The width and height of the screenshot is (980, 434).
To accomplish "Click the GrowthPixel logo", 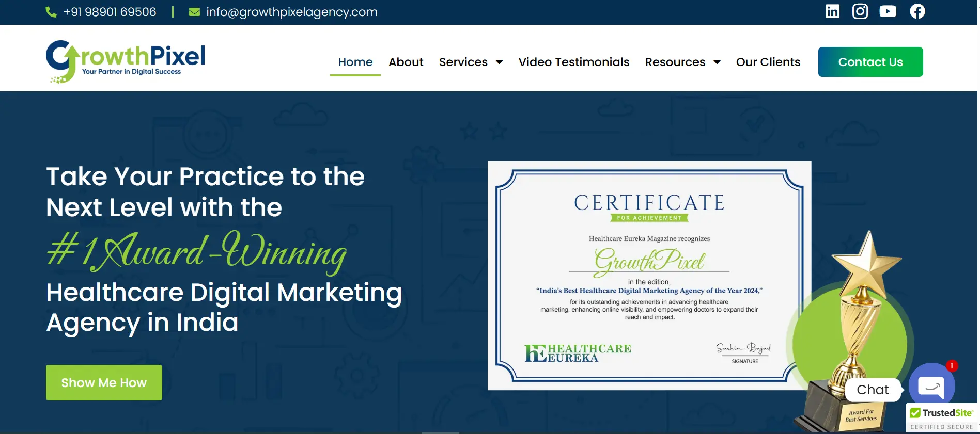I will pyautogui.click(x=126, y=61).
